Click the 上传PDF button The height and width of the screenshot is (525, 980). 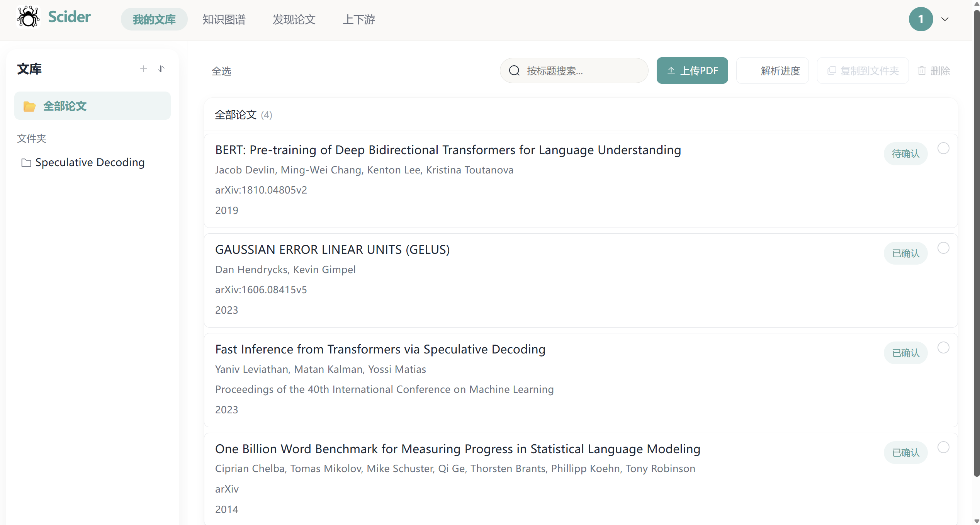(692, 71)
